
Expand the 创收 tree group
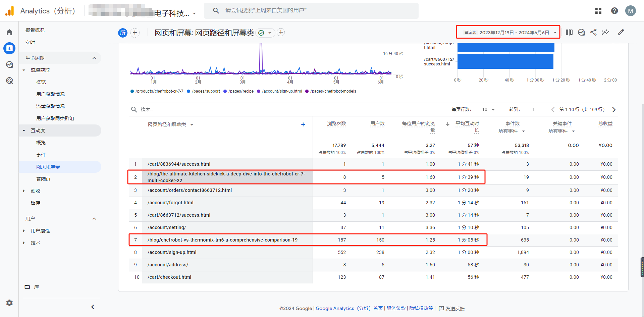click(24, 191)
